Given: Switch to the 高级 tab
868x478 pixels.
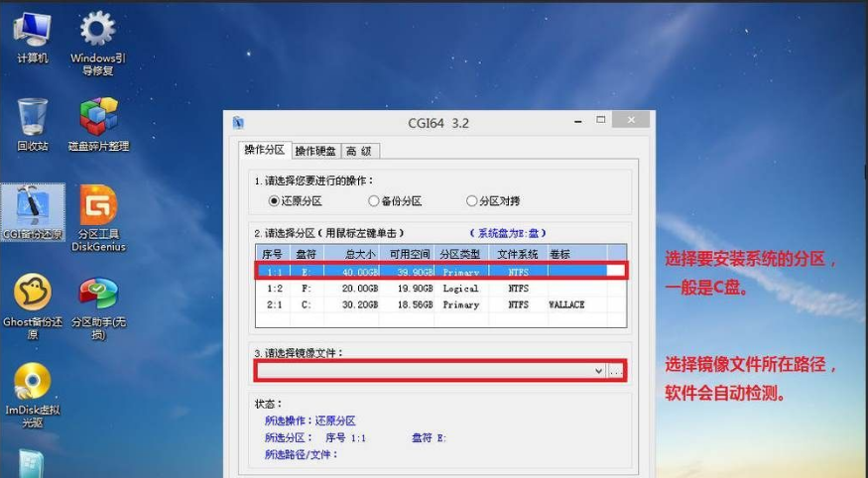Looking at the screenshot, I should coord(359,151).
